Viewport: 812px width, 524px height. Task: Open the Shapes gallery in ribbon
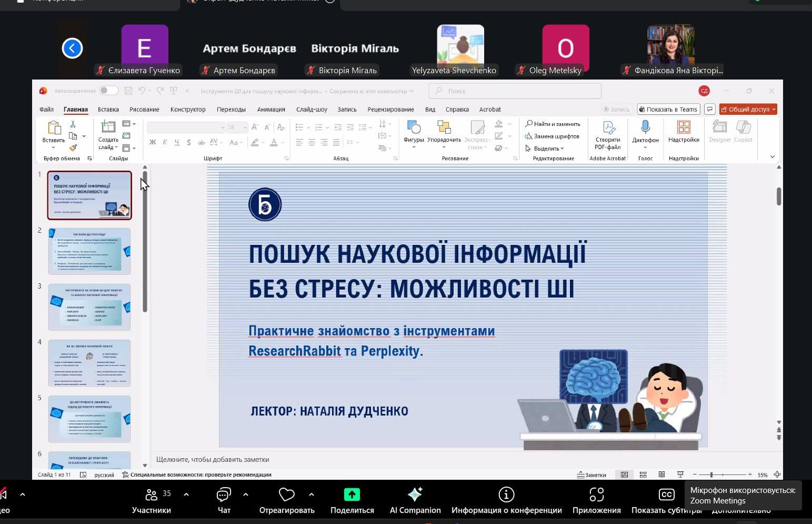point(414,128)
